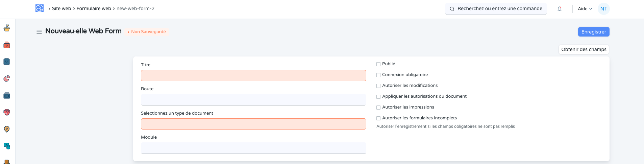644x164 pixels.
Task: Expand the Aide dropdown menu
Action: 585,9
